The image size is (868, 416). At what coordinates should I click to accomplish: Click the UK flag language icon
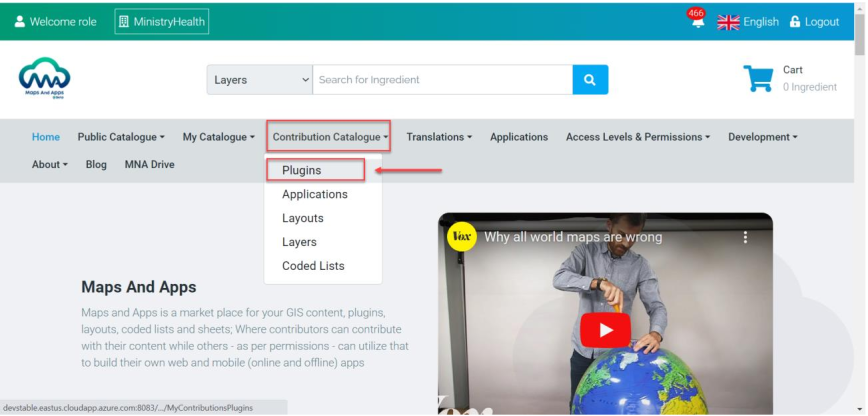[x=728, y=22]
